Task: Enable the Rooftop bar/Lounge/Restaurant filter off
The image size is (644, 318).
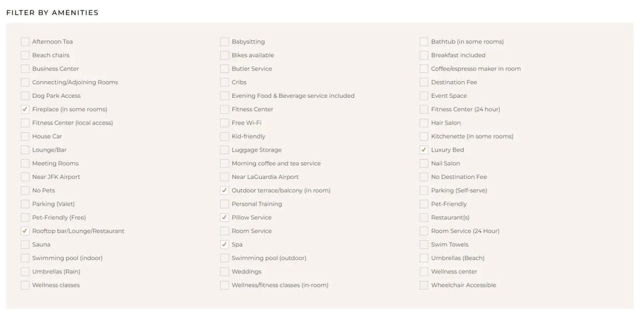Action: coord(25,230)
